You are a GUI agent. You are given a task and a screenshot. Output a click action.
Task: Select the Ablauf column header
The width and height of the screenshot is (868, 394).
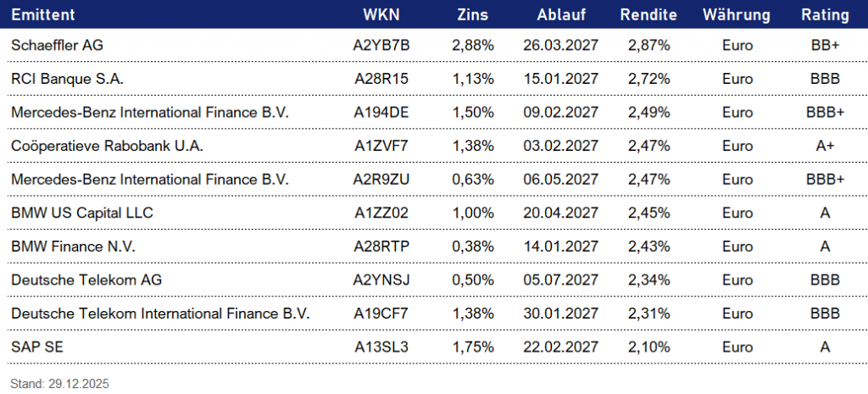point(559,14)
